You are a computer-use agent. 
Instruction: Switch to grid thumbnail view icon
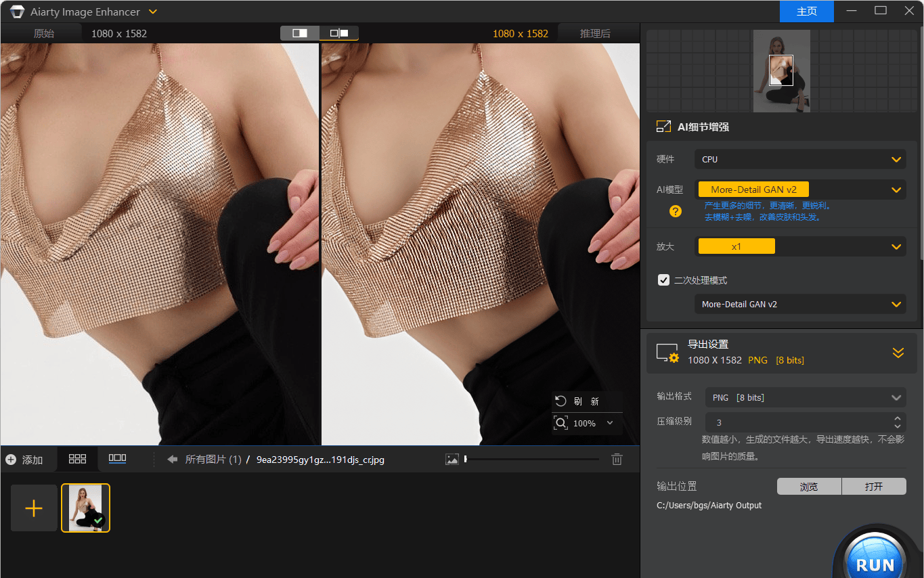click(78, 459)
